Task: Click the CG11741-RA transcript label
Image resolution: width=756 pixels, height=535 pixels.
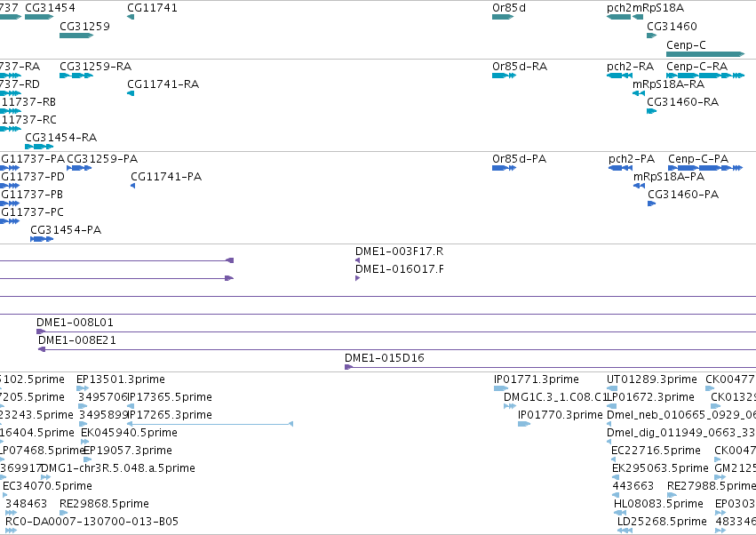Action: coord(163,84)
